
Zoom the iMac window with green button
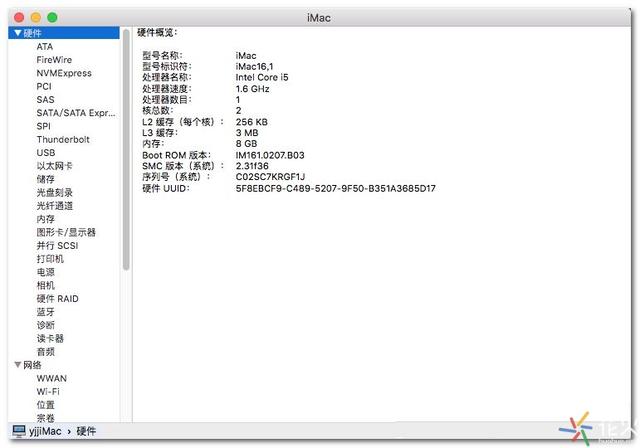point(52,17)
